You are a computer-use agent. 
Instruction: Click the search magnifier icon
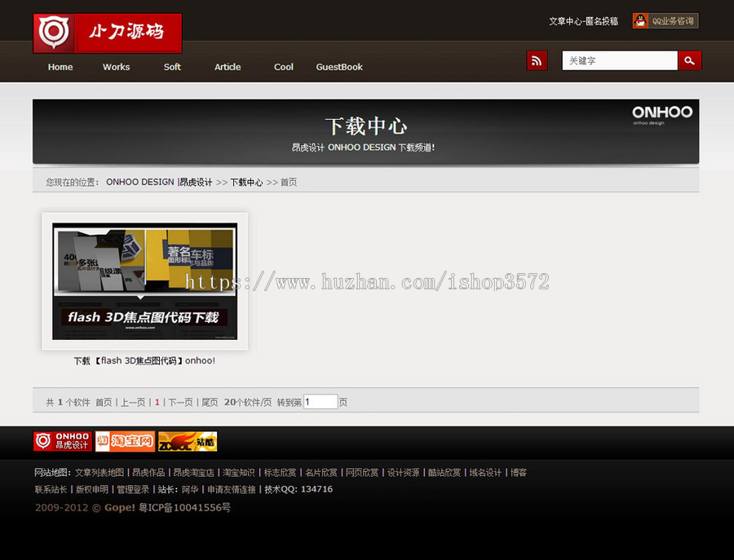[689, 60]
